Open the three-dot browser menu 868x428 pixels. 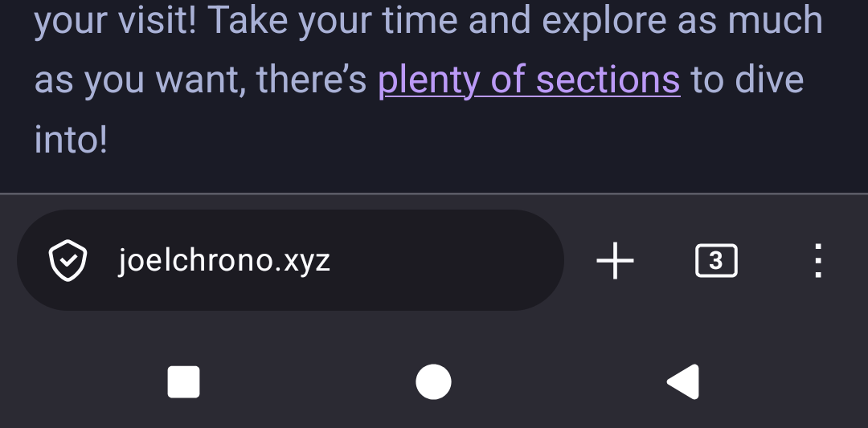[x=817, y=261]
